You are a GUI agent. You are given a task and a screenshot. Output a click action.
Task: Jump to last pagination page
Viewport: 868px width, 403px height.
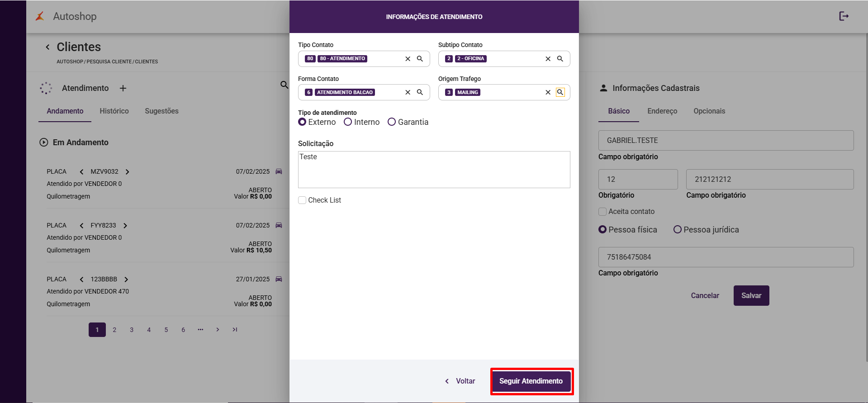pyautogui.click(x=235, y=330)
